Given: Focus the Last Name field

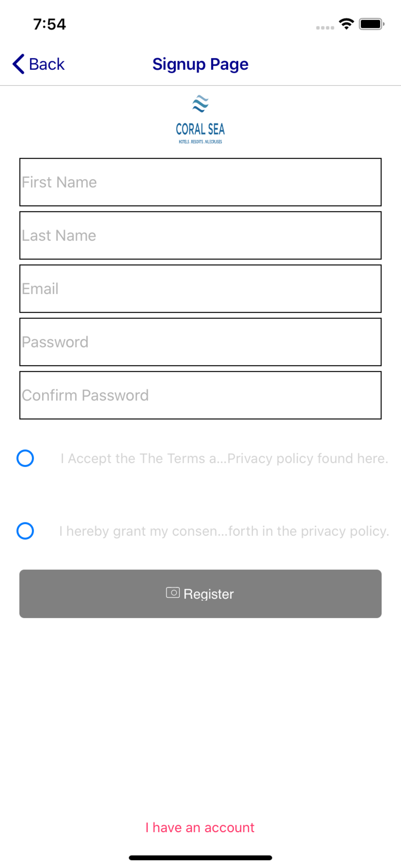Looking at the screenshot, I should 200,235.
